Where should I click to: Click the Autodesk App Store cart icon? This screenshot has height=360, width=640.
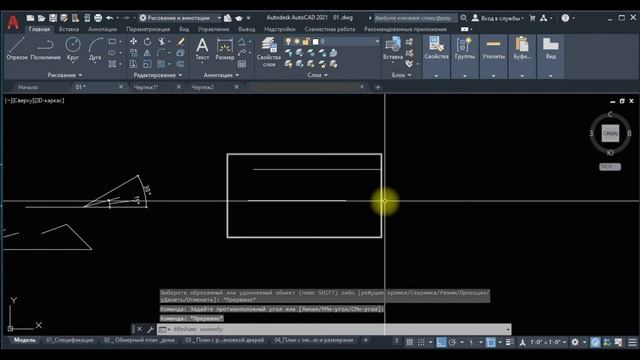click(x=532, y=18)
